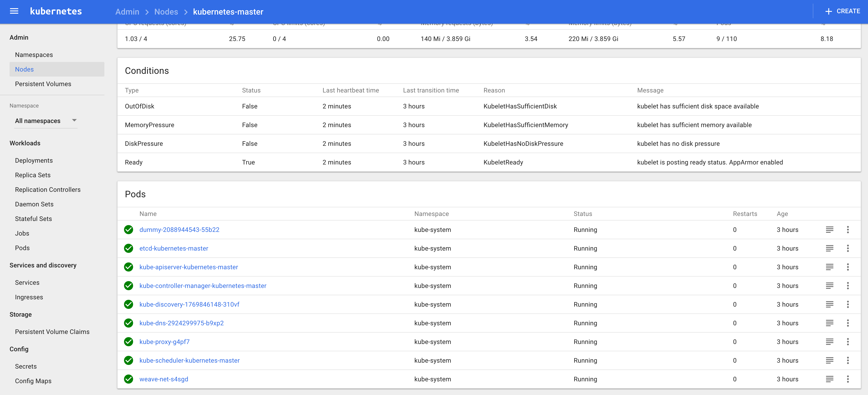The image size is (868, 395).
Task: Open more-actions menu for weave-net-s4sgd
Action: [x=848, y=379]
